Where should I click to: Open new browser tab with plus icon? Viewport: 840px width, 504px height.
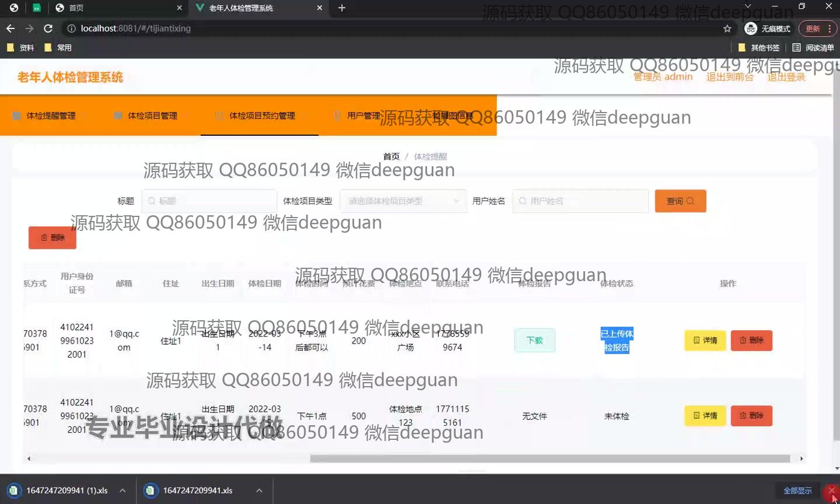point(342,8)
